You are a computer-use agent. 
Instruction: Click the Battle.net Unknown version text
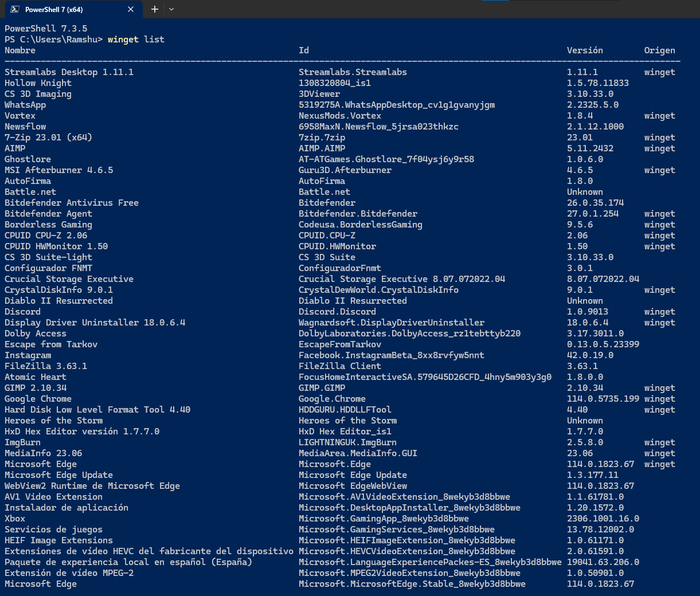[x=585, y=191]
